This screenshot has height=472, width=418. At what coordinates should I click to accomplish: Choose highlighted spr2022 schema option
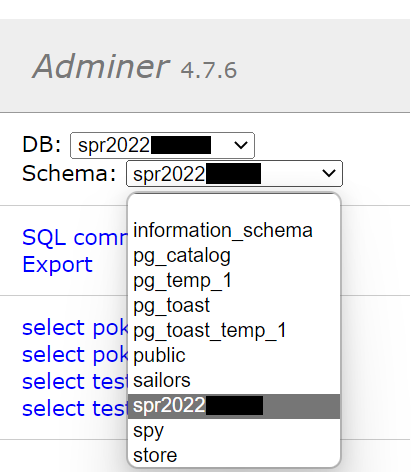click(234, 406)
